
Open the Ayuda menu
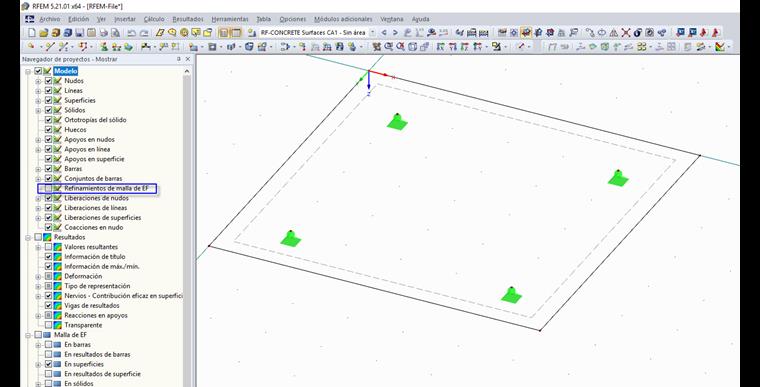(420, 19)
